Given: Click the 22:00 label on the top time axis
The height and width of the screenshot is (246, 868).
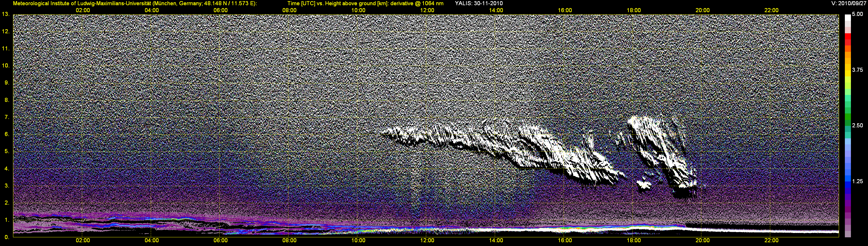Looking at the screenshot, I should (x=771, y=10).
